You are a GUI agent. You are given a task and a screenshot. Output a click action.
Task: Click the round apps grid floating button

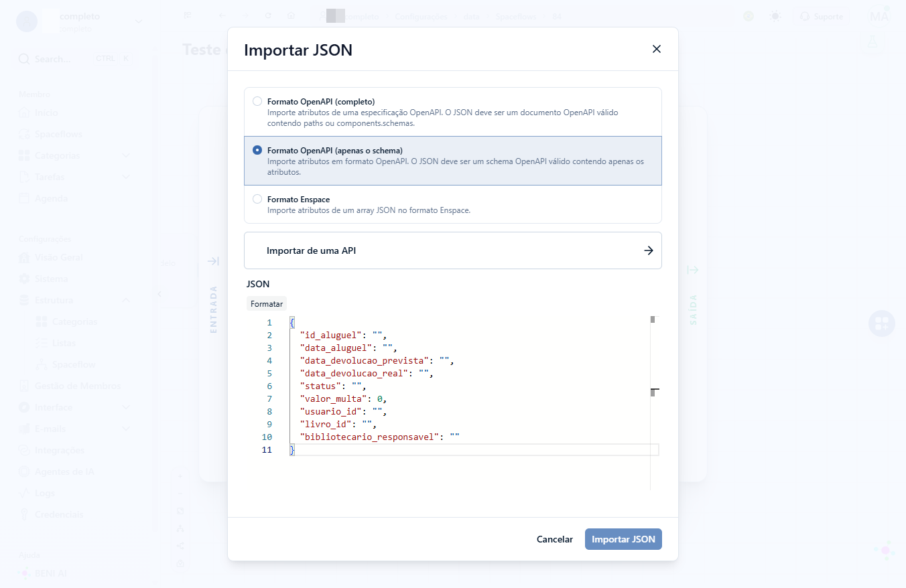(x=881, y=323)
